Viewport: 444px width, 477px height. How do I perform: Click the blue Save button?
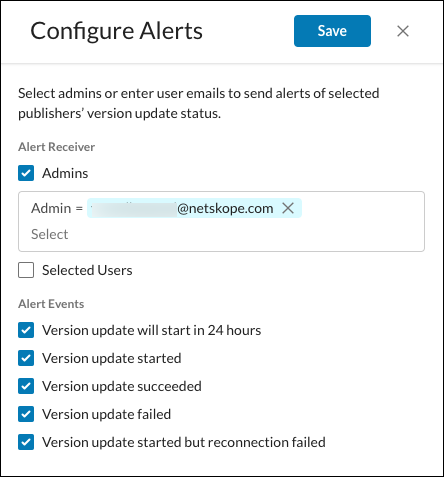(x=332, y=31)
